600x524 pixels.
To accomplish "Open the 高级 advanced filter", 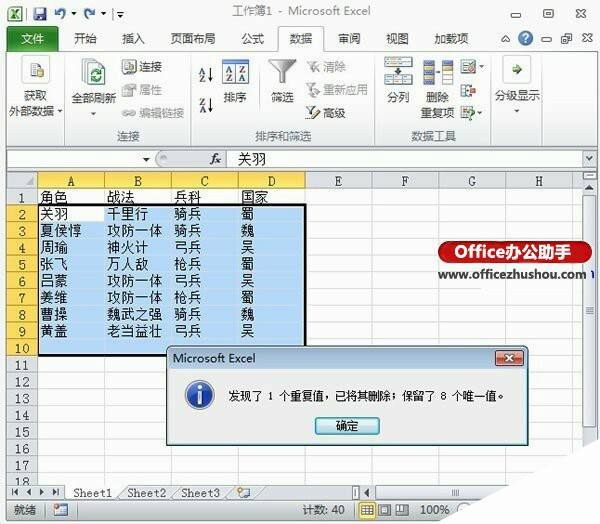I will [x=326, y=113].
